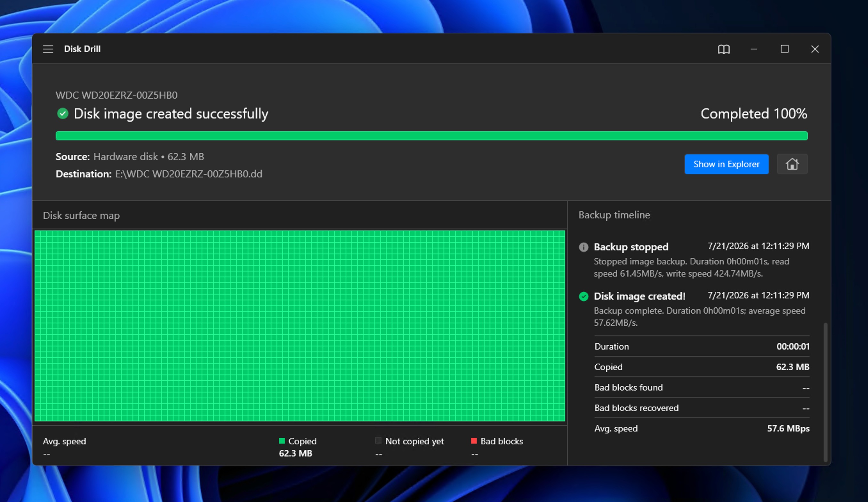Maximize the Disk Drill window
868x502 pixels.
pyautogui.click(x=785, y=49)
